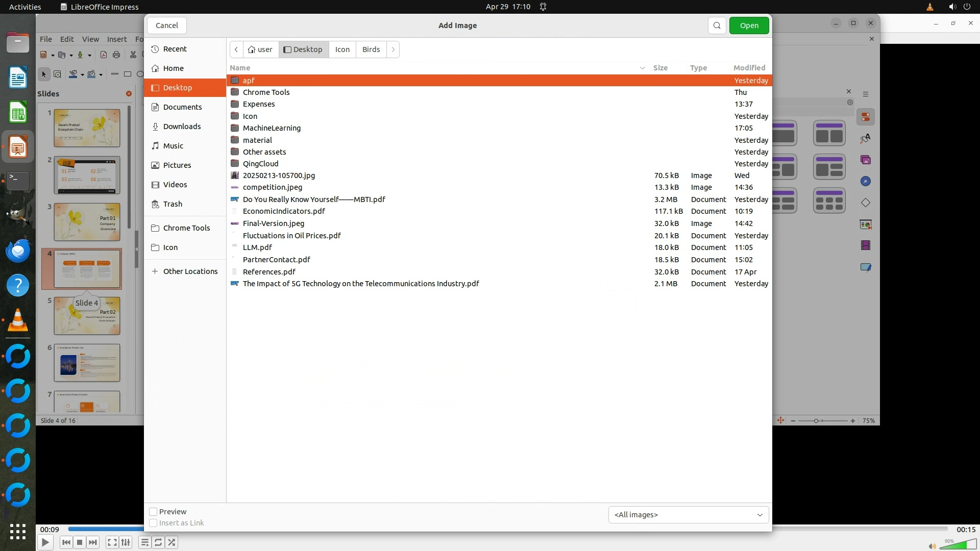This screenshot has height=551, width=980.
Task: Open VLC from the Ubuntu dock
Action: pos(17,321)
